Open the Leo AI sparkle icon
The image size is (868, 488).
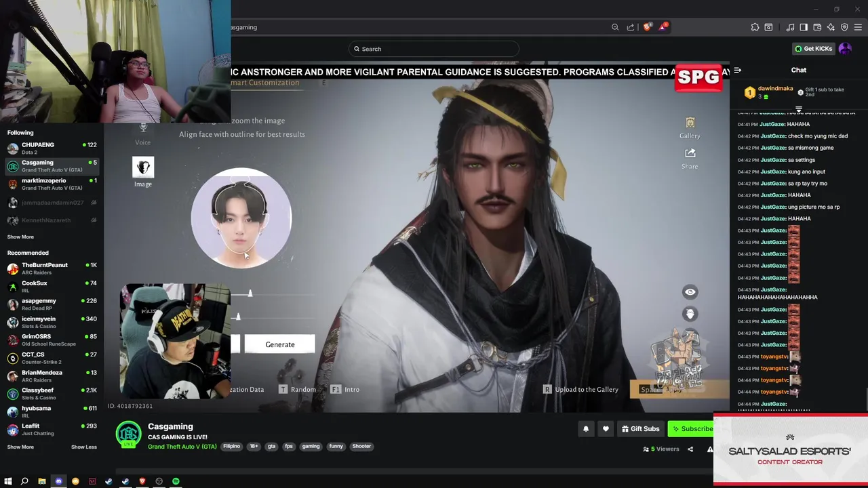pos(831,27)
